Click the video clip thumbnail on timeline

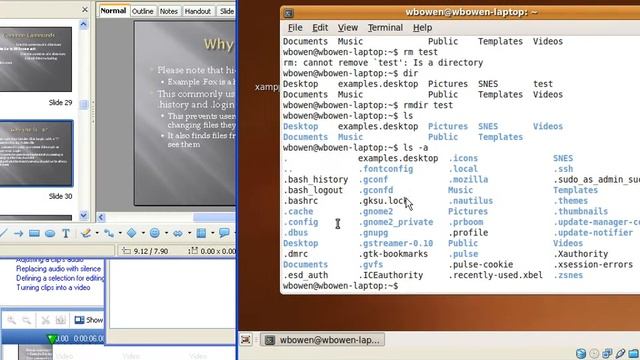click(35, 353)
